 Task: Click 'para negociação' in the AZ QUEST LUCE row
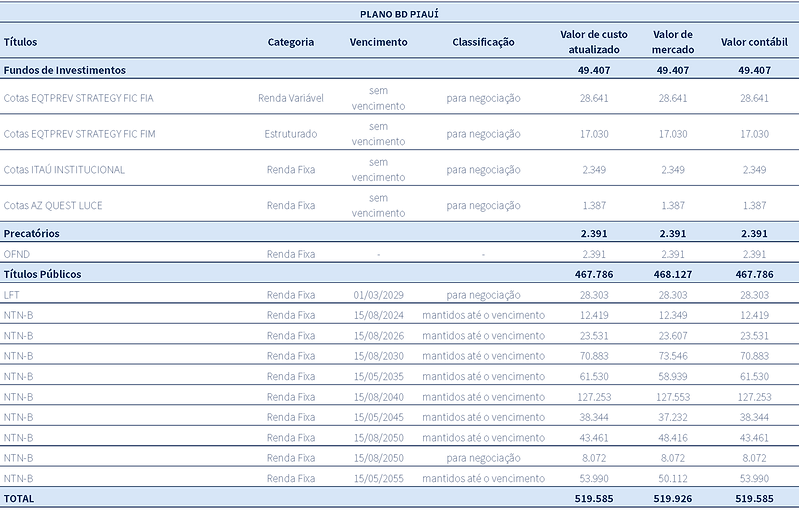[483, 205]
